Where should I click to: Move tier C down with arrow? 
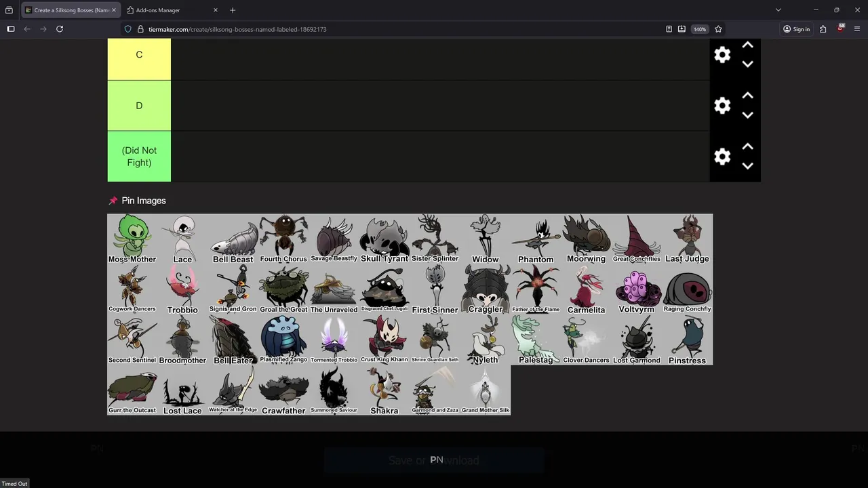747,64
